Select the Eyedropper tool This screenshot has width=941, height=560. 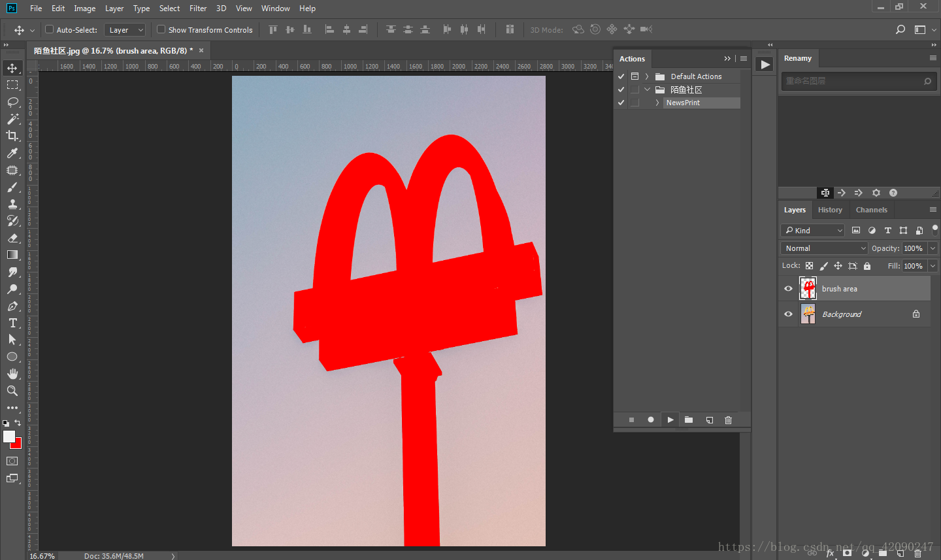tap(12, 153)
